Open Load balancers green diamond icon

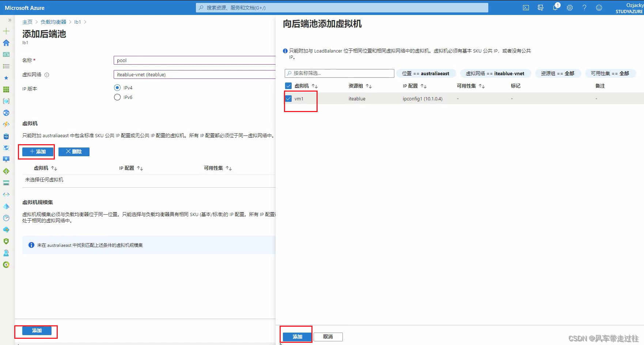[x=6, y=171]
